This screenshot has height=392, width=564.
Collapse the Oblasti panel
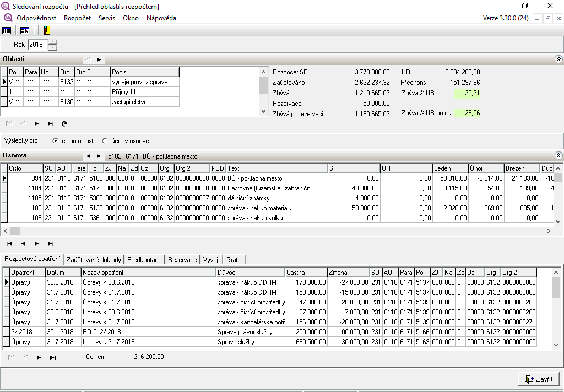coord(558,59)
